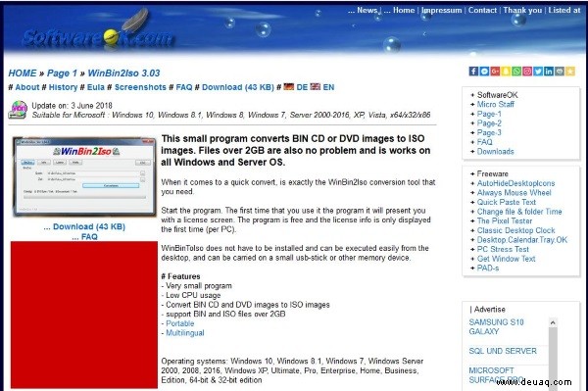
Task: Open Classic Desktop Clock link
Action: pyautogui.click(x=515, y=230)
